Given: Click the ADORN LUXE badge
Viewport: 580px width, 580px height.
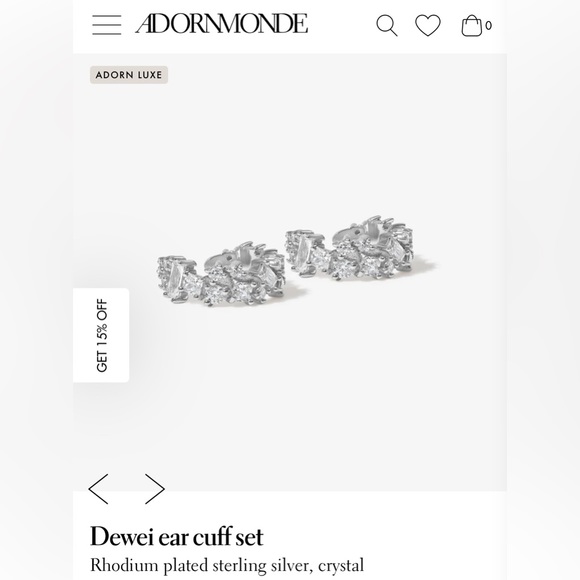Looking at the screenshot, I should 129,75.
